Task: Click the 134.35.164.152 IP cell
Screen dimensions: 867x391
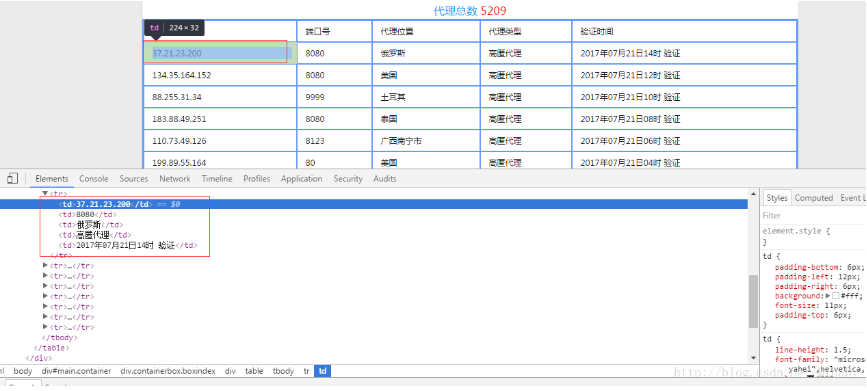Action: (220, 75)
